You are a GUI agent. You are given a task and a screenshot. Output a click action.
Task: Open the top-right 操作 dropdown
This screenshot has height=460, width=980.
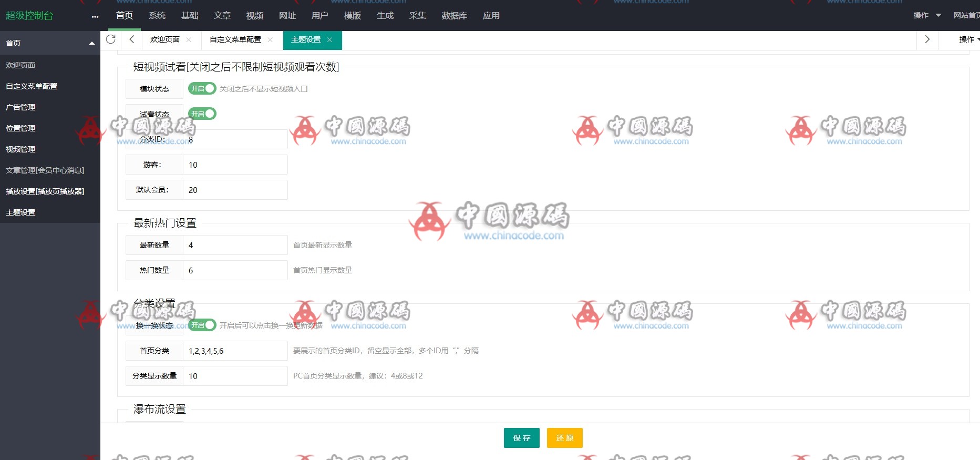point(927,15)
